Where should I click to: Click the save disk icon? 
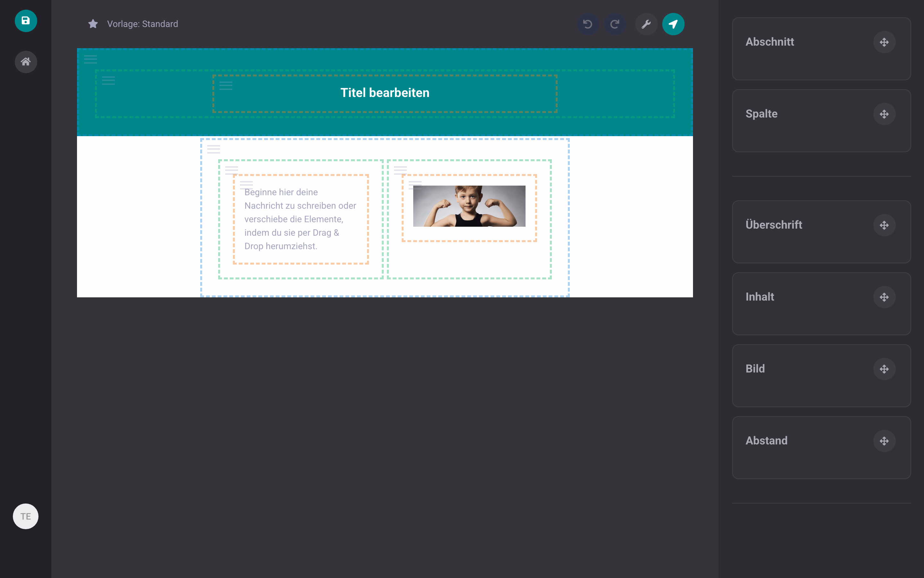[x=26, y=21]
